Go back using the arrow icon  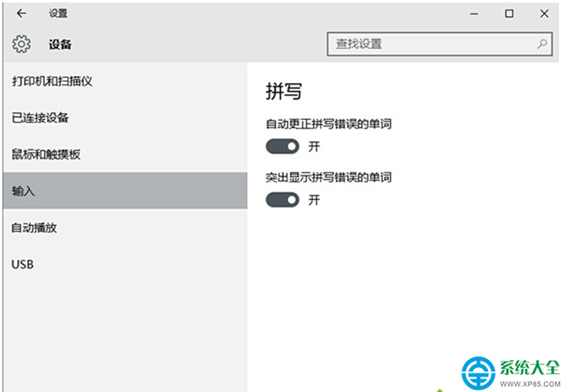[22, 13]
